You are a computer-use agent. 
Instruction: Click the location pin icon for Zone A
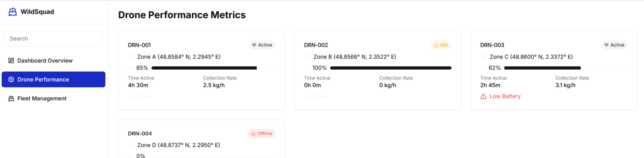point(131,57)
